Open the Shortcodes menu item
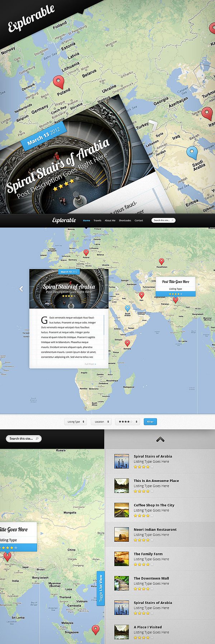This screenshot has height=644, width=215. (125, 220)
